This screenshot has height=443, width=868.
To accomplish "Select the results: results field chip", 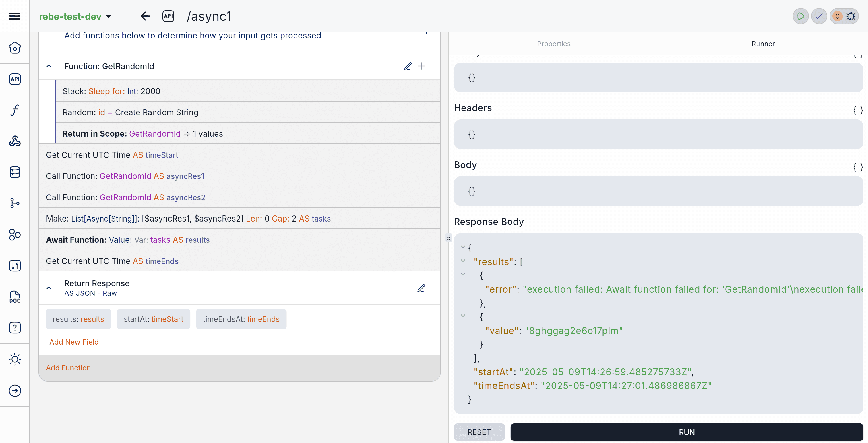I will [x=78, y=319].
